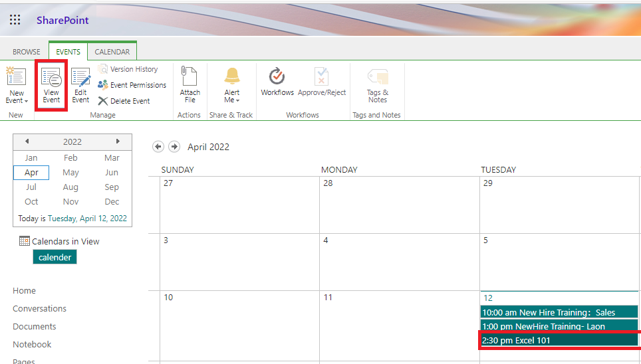
Task: Open Tags & Notes
Action: point(377,85)
